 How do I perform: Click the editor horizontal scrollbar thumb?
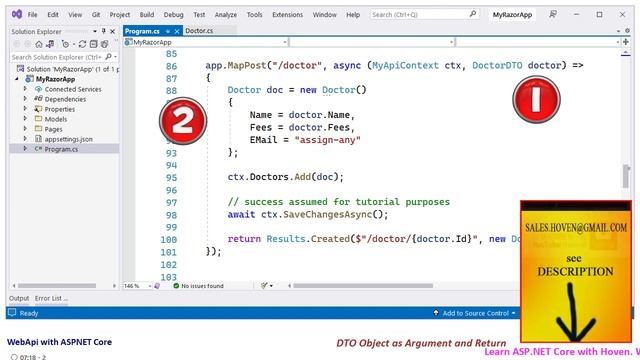click(363, 286)
